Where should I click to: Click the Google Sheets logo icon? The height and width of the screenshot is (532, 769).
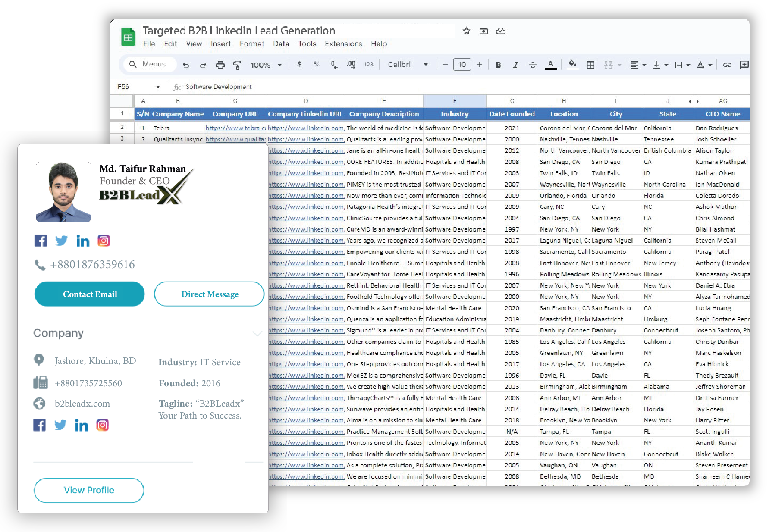tap(128, 37)
